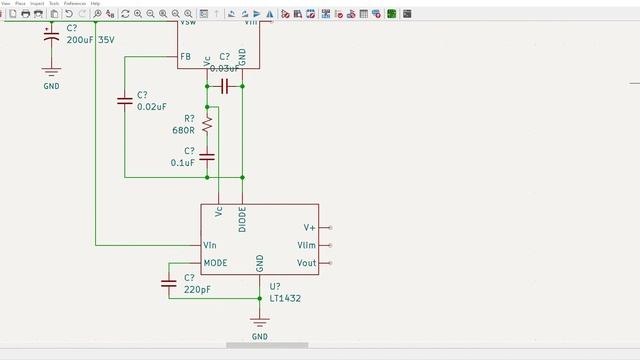This screenshot has height=360, width=640.
Task: Open the symbol fields table
Action: pos(364,14)
